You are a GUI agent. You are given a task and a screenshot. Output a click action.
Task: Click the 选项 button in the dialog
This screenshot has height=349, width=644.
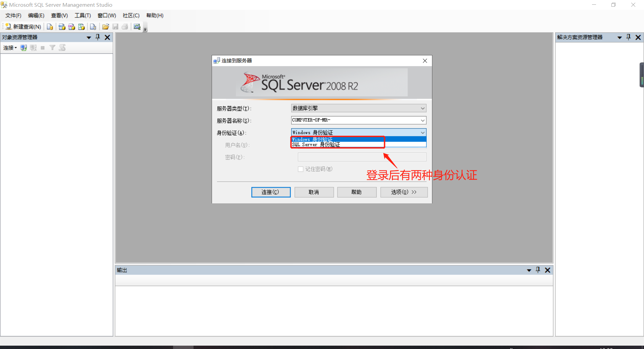tap(404, 192)
